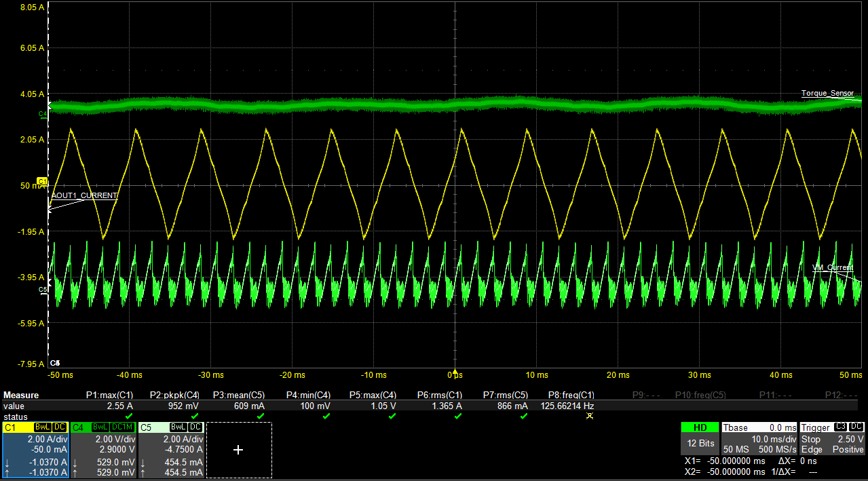868x481 pixels.
Task: Toggle the status checkmark under P5:max(C4)
Action: pyautogui.click(x=392, y=415)
